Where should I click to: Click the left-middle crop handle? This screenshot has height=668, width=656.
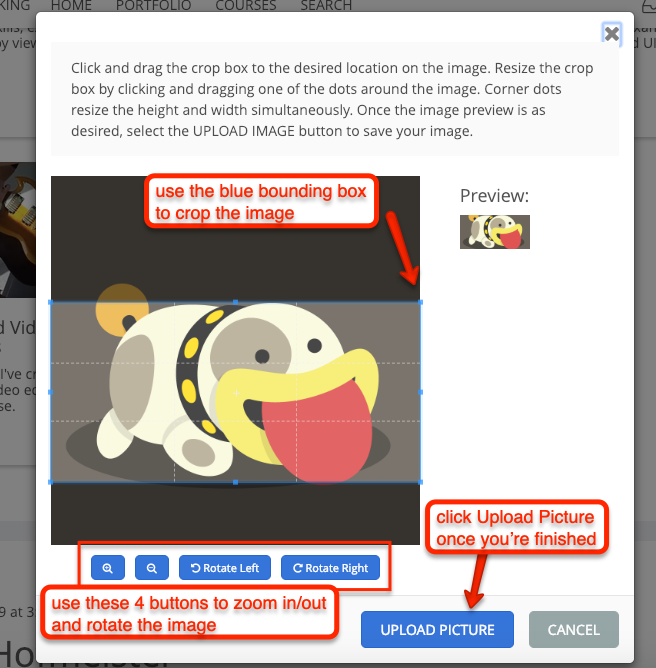(x=51, y=392)
